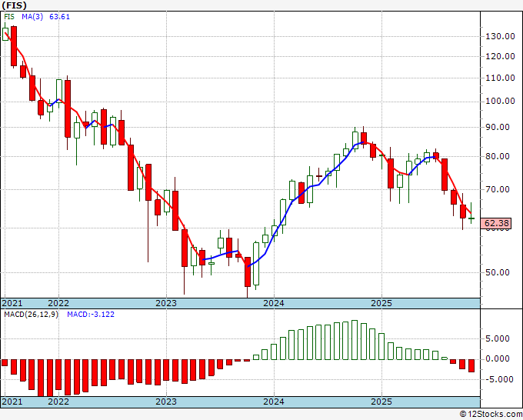523x420 pixels.
Task: Click the tallest green MACD histogram bar
Action: click(x=355, y=340)
